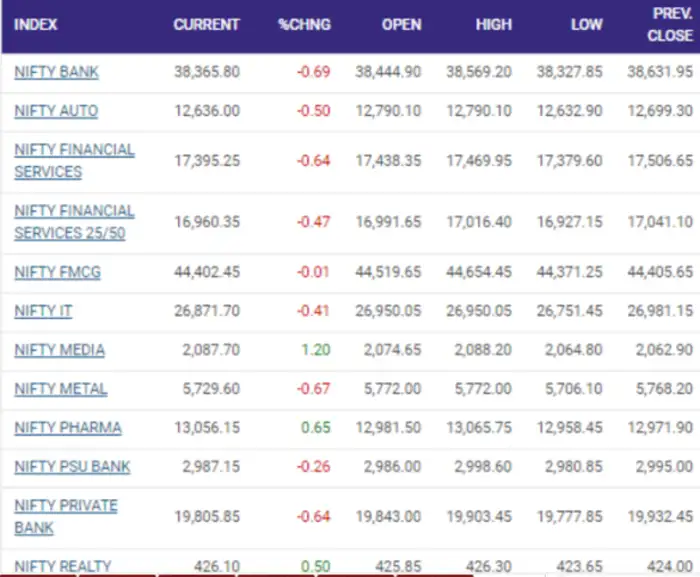This screenshot has width=700, height=577.
Task: Open the NIFTY METAL index link
Action: pyautogui.click(x=60, y=389)
